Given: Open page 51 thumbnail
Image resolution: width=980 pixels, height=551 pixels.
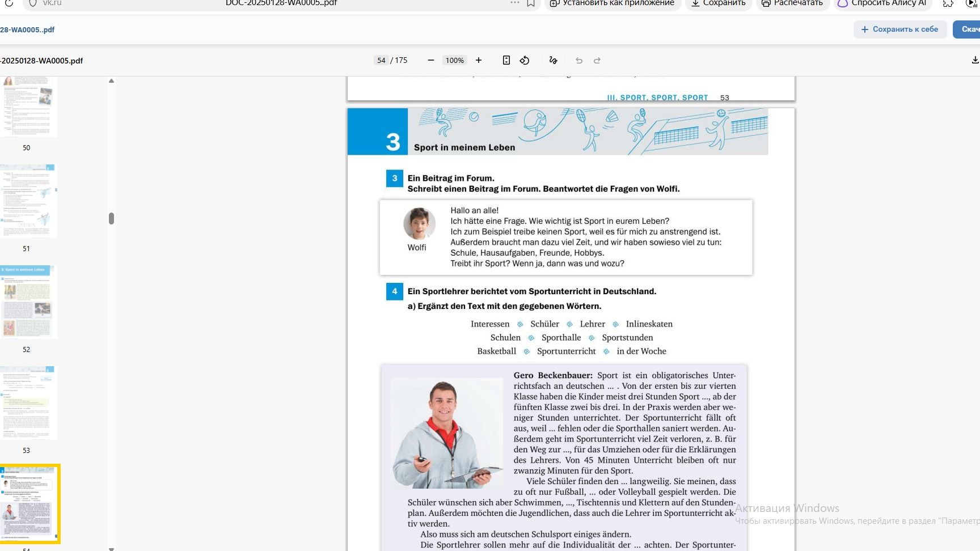Looking at the screenshot, I should point(27,201).
